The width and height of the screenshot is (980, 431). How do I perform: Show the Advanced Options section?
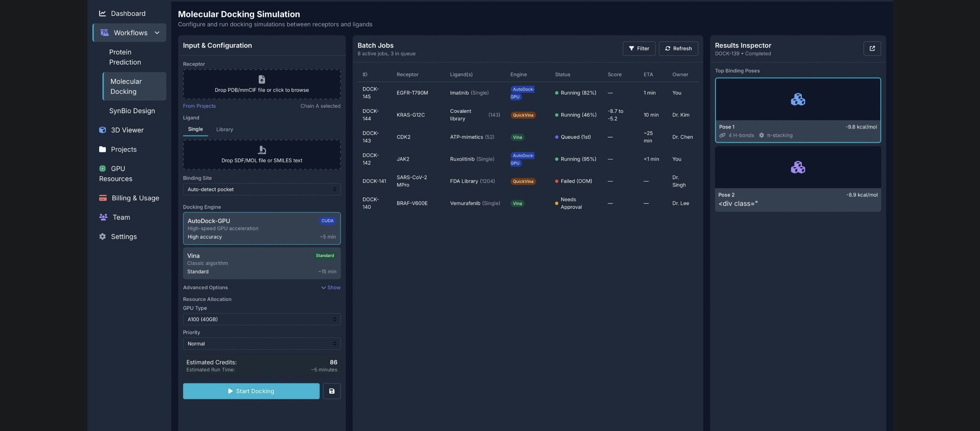[x=331, y=287]
